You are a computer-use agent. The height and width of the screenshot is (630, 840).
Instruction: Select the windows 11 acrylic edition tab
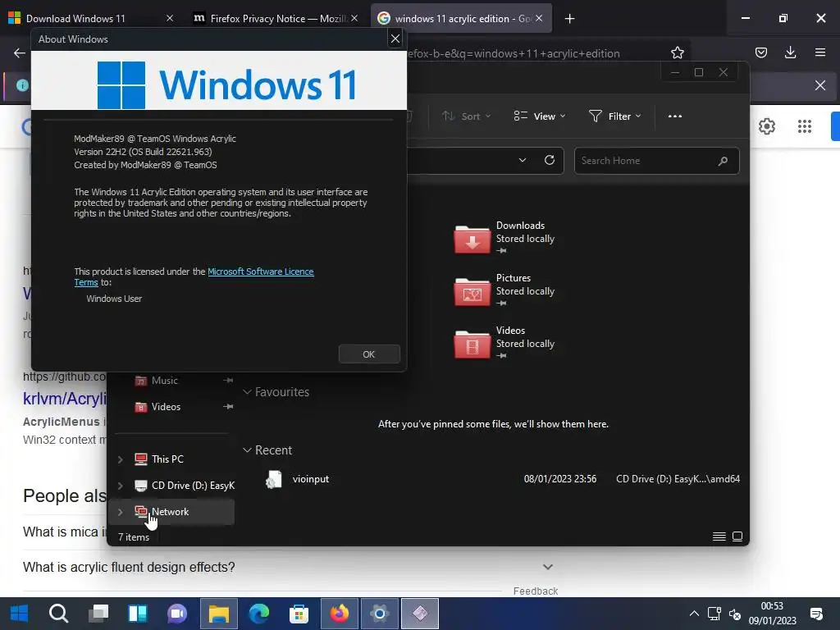[463, 18]
